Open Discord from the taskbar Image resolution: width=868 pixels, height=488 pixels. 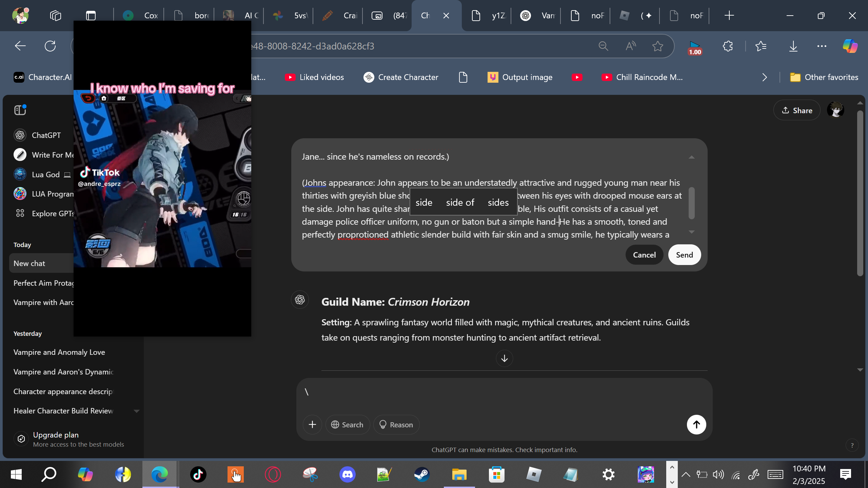(x=348, y=474)
